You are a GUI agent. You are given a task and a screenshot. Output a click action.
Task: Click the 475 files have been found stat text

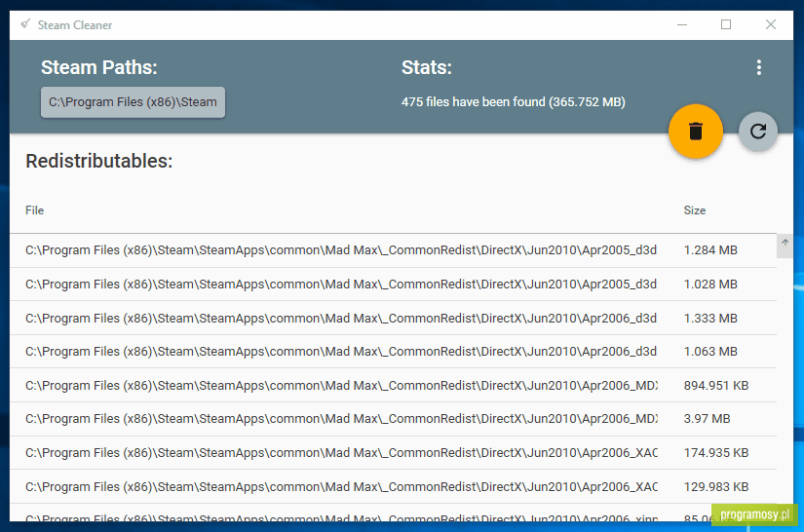pos(514,102)
